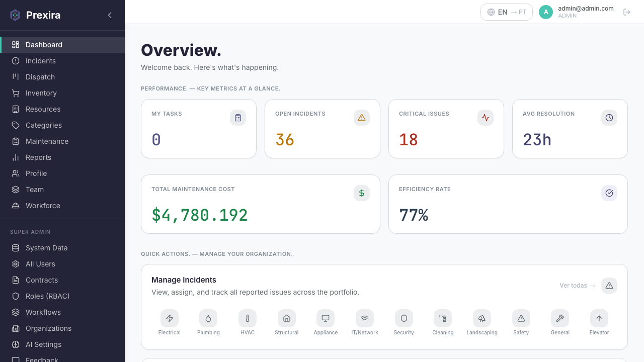This screenshot has height=362, width=644.
Task: Open Feedback at the sidebar bottom
Action: tap(62, 358)
